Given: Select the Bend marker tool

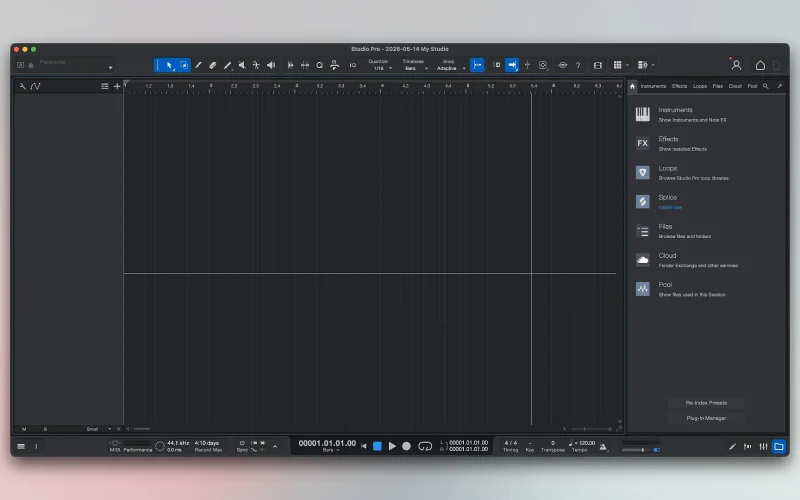Looking at the screenshot, I should [256, 65].
